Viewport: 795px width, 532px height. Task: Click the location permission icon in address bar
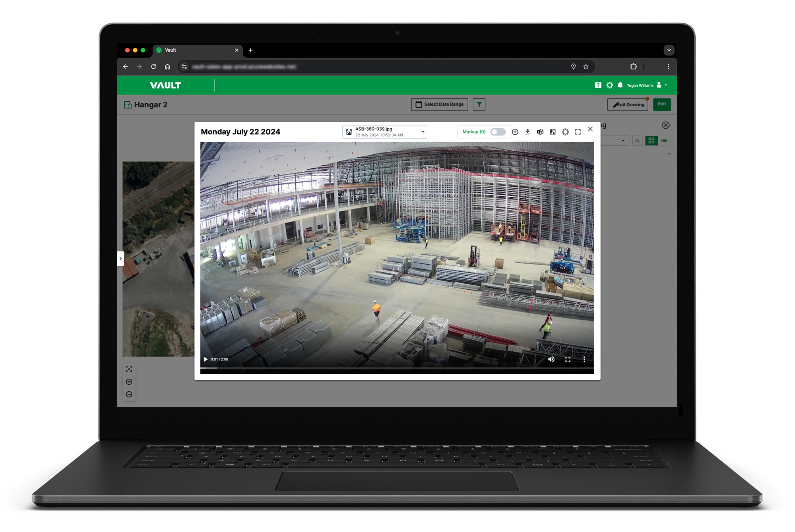pos(573,67)
